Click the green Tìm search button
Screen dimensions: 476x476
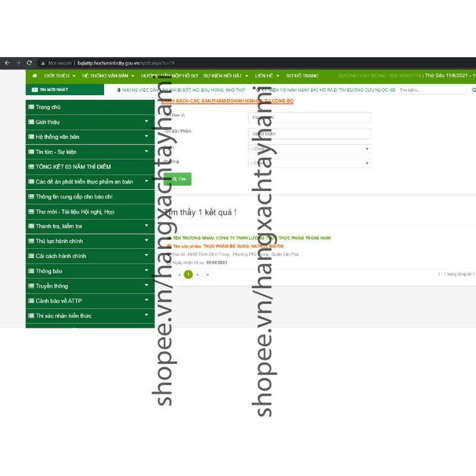point(178,178)
